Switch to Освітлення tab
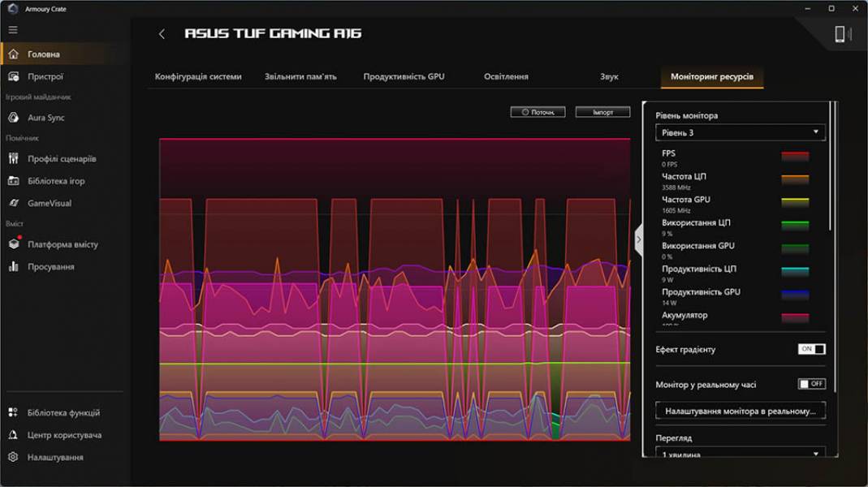This screenshot has width=868, height=487. [506, 77]
